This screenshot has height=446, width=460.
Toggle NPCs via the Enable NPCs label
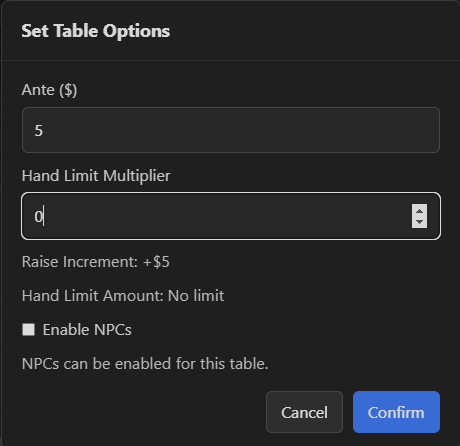87,330
